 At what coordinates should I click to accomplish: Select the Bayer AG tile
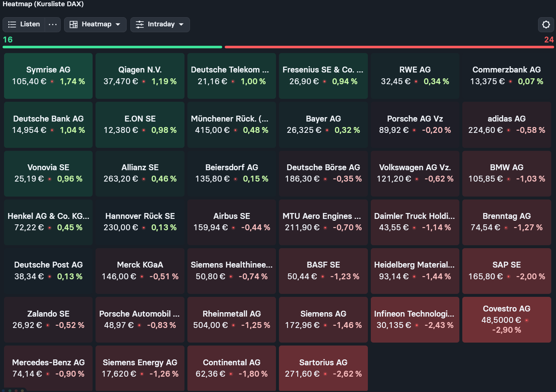pos(323,125)
